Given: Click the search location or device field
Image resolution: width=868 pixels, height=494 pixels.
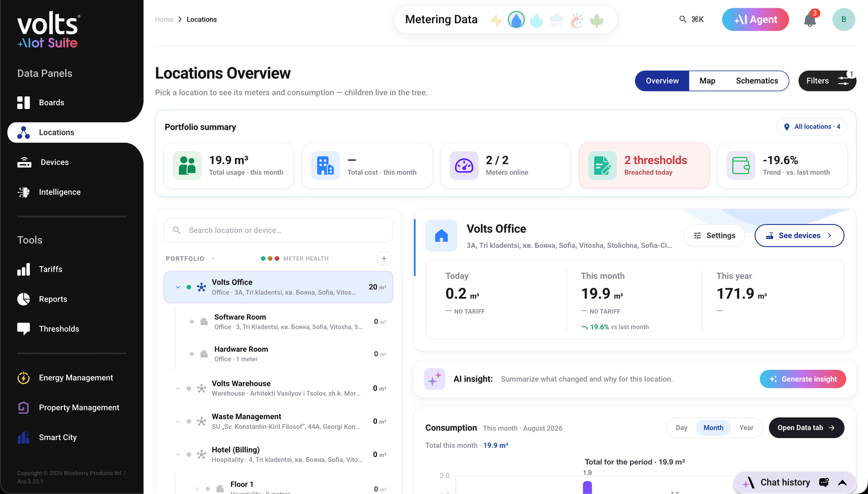Looking at the screenshot, I should [278, 230].
